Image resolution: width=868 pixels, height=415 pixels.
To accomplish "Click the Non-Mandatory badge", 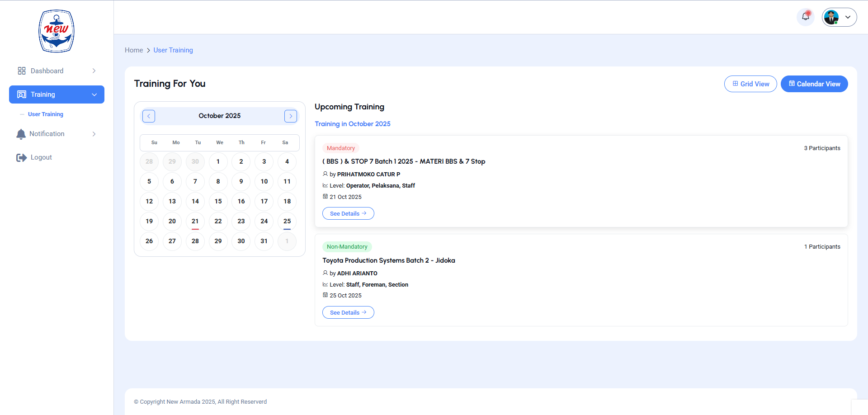I will tap(347, 247).
